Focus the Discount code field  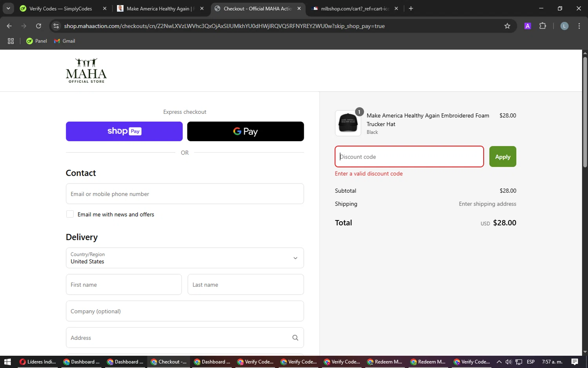tap(409, 157)
